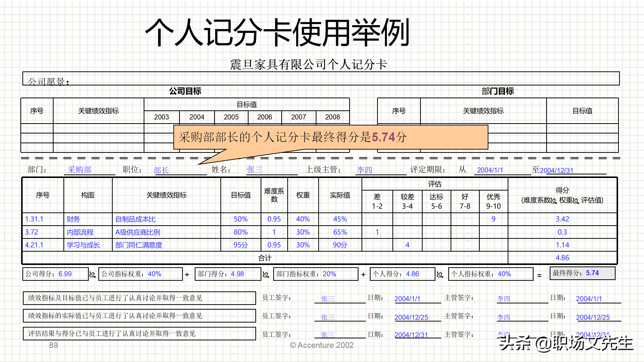Click the 李四 supervisor field
The image size is (644, 362).
point(364,170)
